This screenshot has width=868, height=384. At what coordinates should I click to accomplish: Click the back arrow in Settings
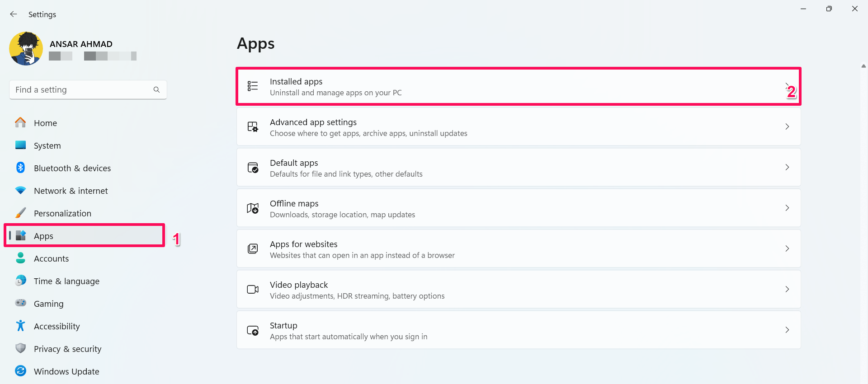tap(14, 14)
